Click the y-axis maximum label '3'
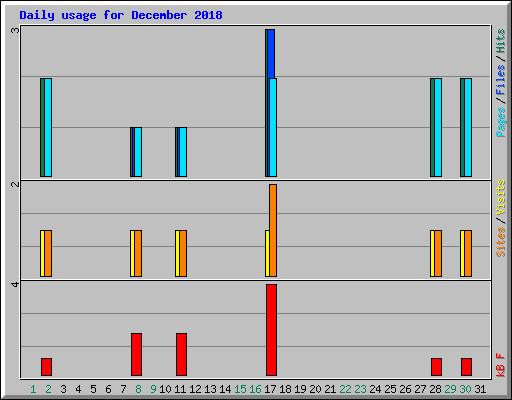The width and height of the screenshot is (512, 400). pos(15,30)
